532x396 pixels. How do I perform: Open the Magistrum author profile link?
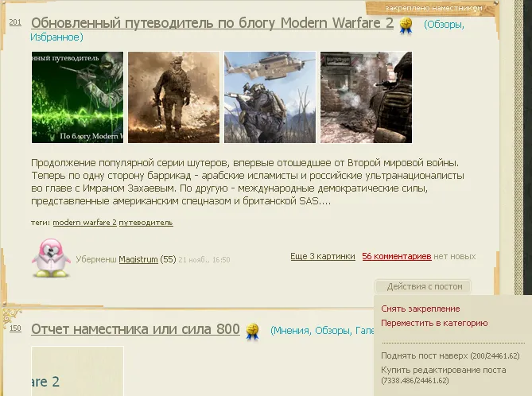point(138,259)
